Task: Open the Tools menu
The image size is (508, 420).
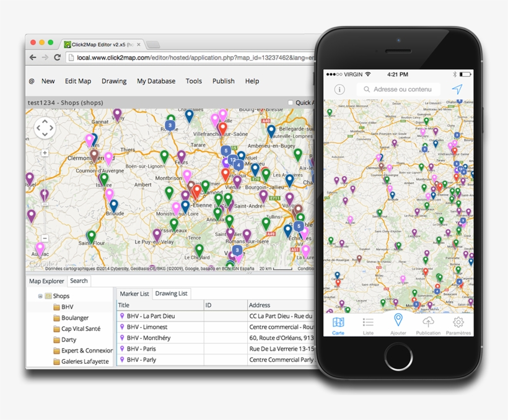Action: [x=194, y=81]
